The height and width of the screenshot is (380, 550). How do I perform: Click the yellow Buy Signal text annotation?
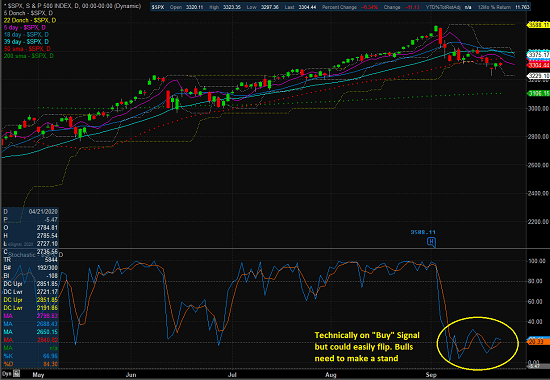[367, 347]
